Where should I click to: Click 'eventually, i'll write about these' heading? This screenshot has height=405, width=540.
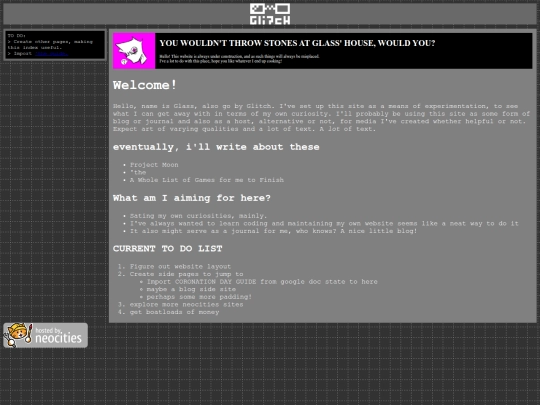216,147
